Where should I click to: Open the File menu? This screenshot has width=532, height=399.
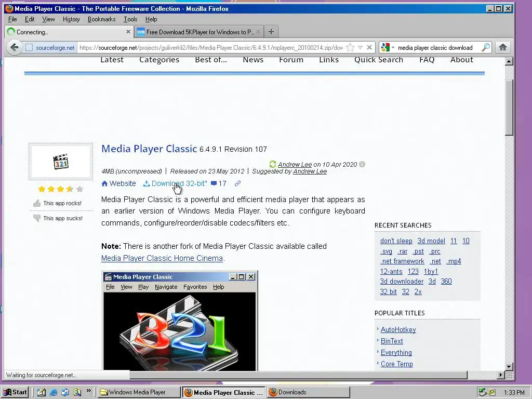coord(12,19)
